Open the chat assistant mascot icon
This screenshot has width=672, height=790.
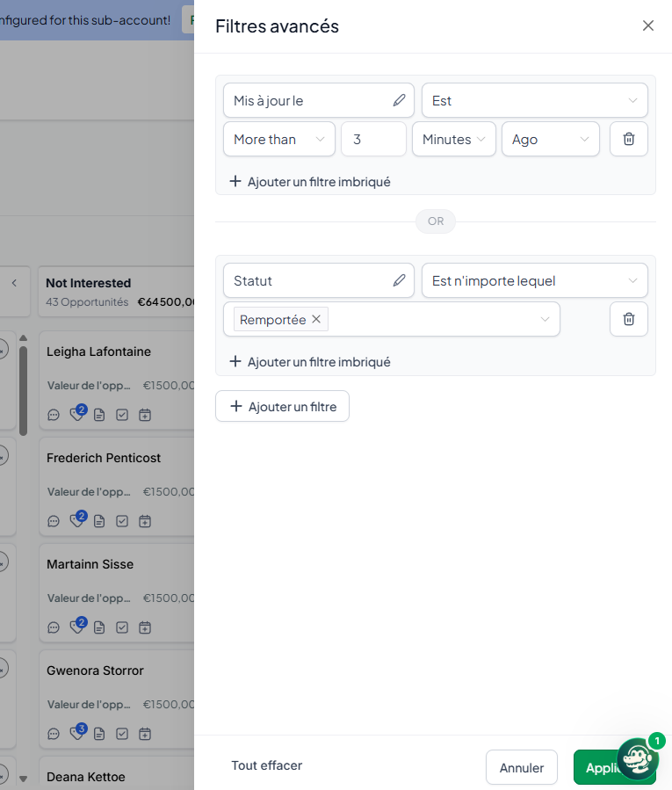click(x=637, y=758)
